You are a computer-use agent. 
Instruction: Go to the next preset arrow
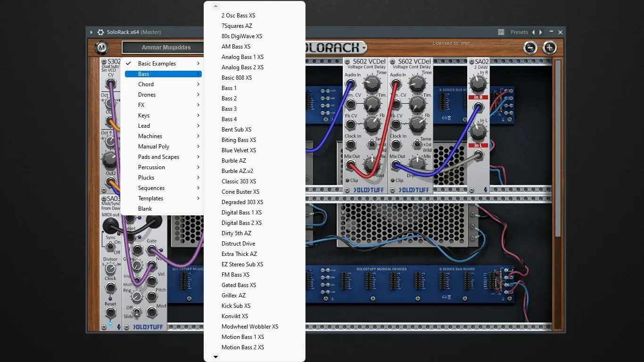pos(541,32)
